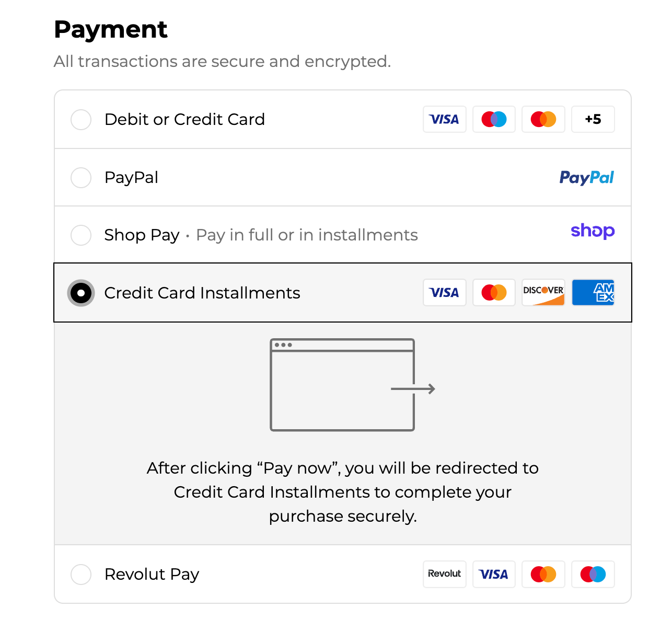The image size is (672, 620).
Task: Click the Shop Pay logo
Action: (593, 231)
